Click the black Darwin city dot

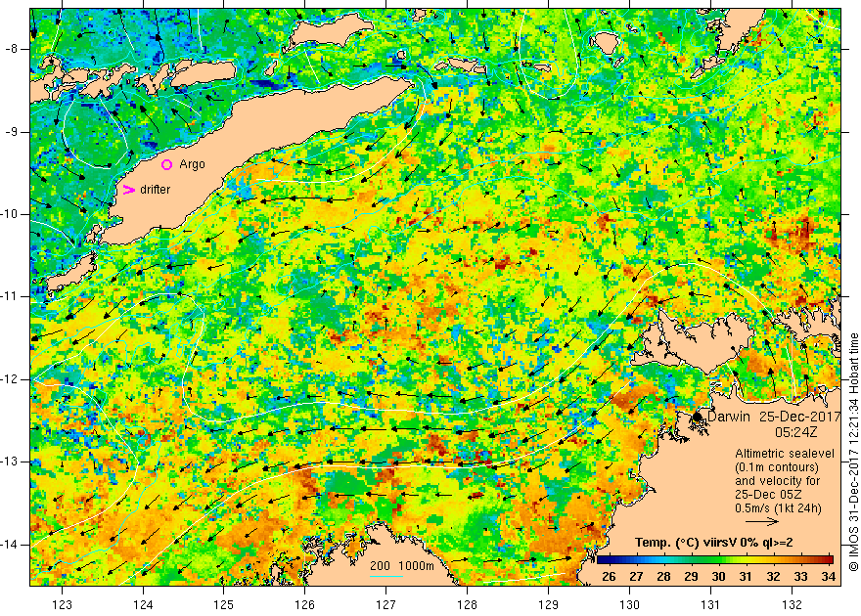tap(698, 417)
